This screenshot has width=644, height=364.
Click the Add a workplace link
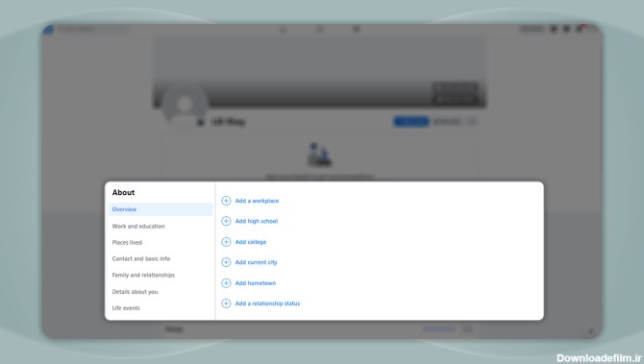(257, 201)
